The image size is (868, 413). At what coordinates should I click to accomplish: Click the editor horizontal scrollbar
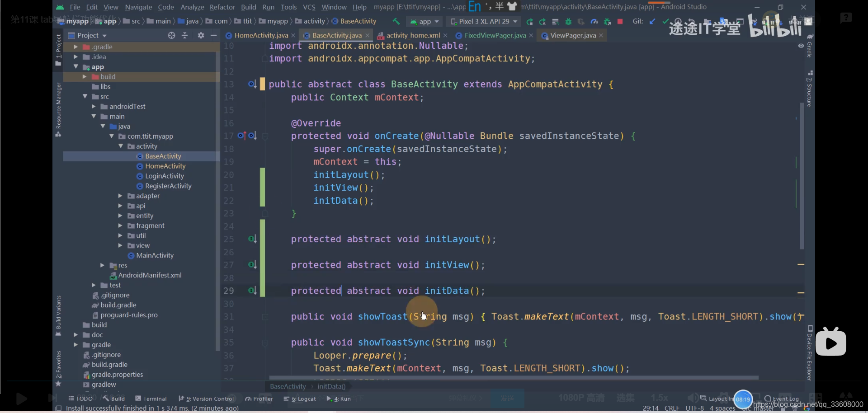514,378
